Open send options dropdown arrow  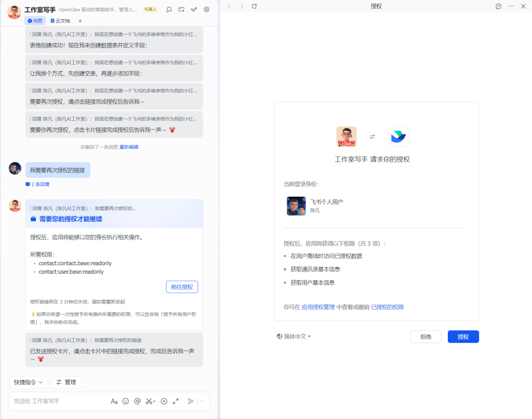(202, 401)
